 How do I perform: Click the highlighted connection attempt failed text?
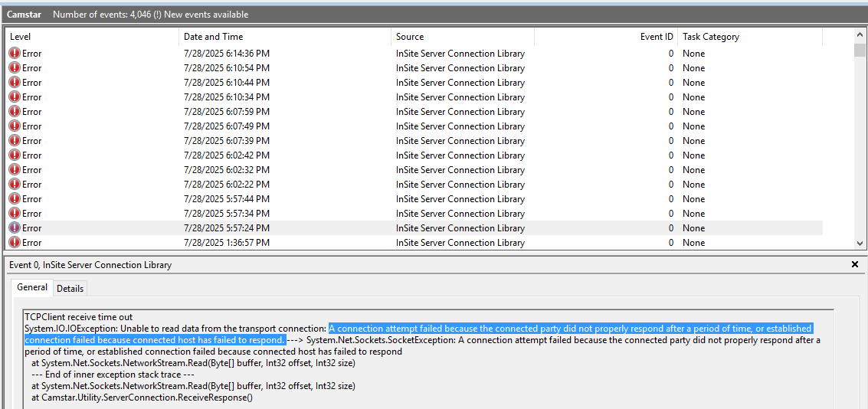point(418,334)
